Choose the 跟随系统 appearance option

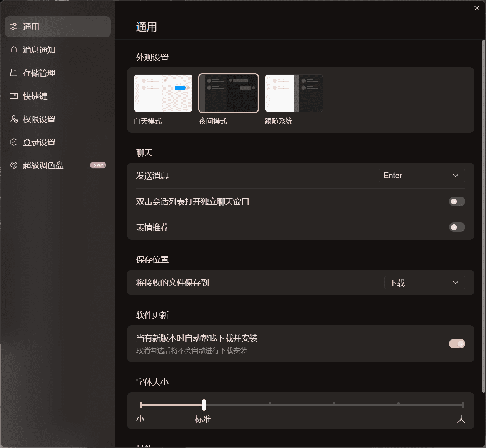click(x=294, y=93)
